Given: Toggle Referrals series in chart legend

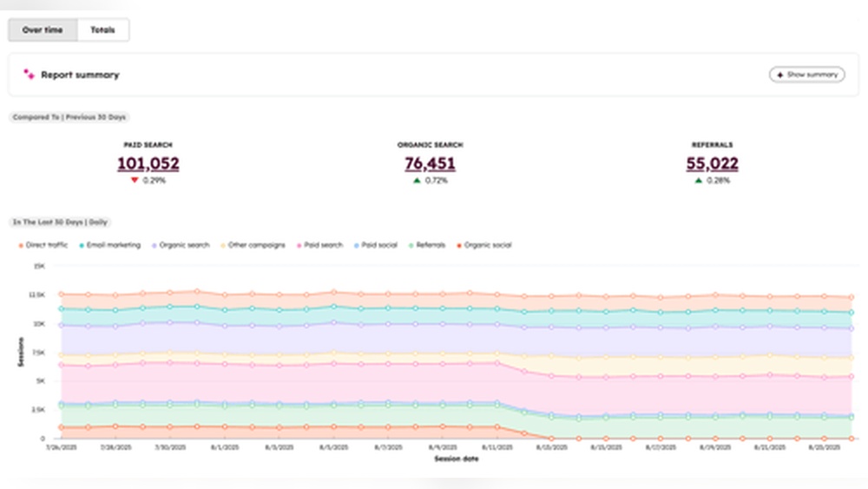Looking at the screenshot, I should click(x=430, y=246).
